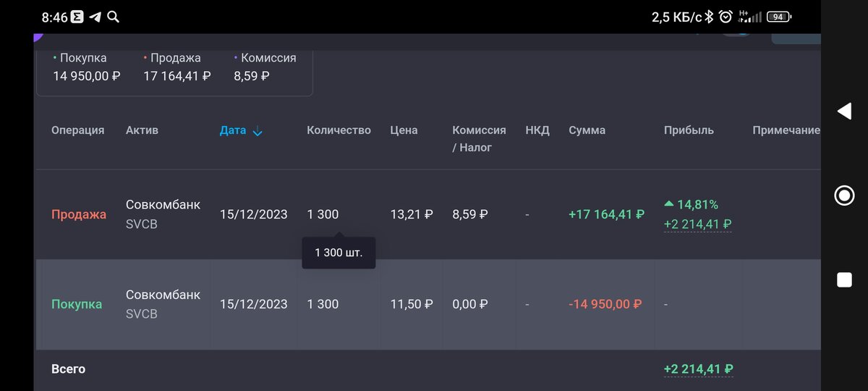This screenshot has height=391, width=868.
Task: Click the 13,21 ₽ sale price cell
Action: [x=412, y=214]
